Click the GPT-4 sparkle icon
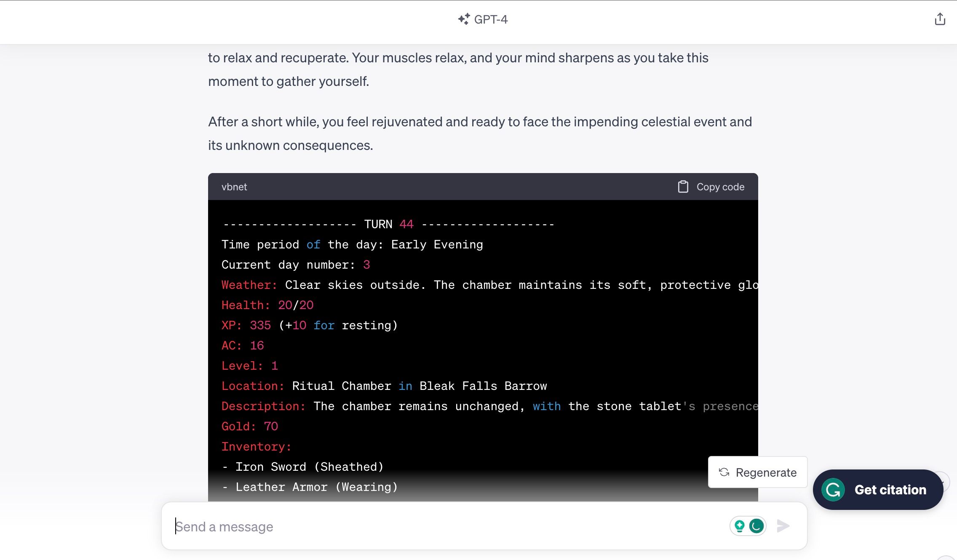957x560 pixels. tap(464, 19)
